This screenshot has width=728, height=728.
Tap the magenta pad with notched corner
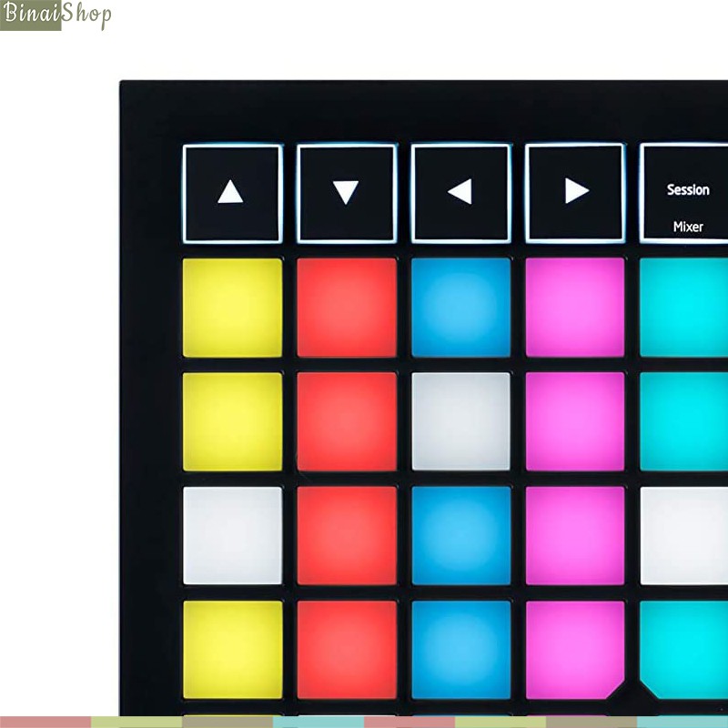point(575,650)
